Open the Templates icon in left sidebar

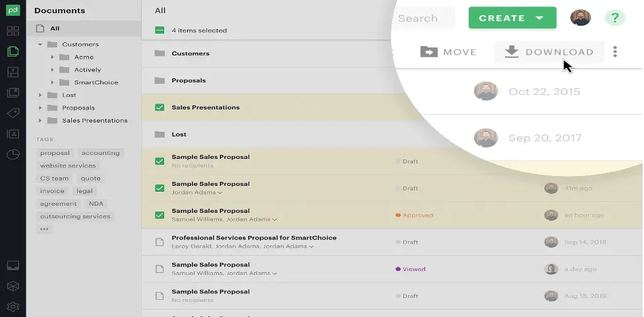point(13,72)
